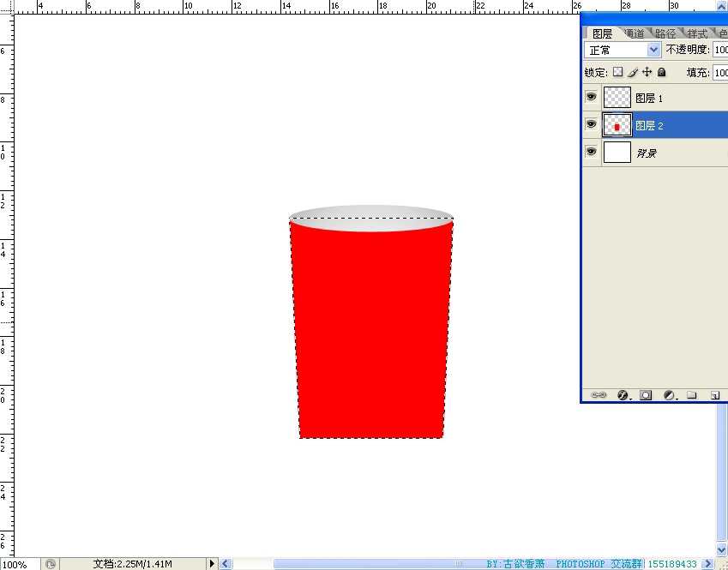Click the 100% zoom field in status bar
Image resolution: width=728 pixels, height=570 pixels.
pos(15,564)
